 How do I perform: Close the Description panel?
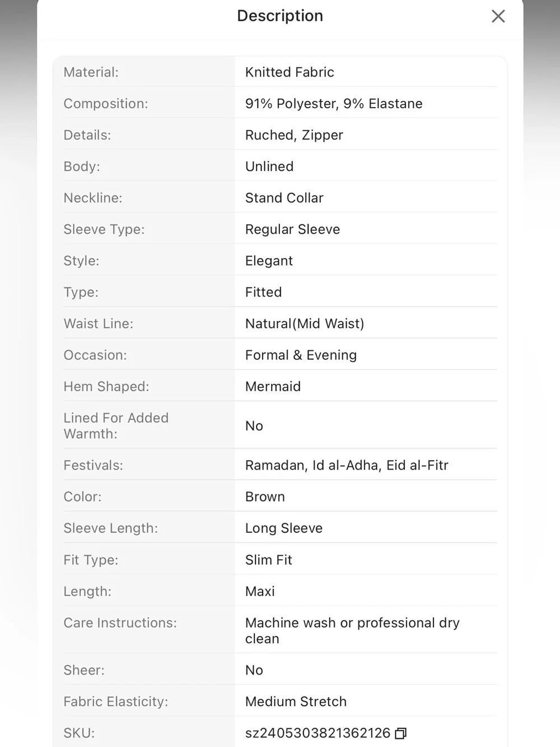498,16
